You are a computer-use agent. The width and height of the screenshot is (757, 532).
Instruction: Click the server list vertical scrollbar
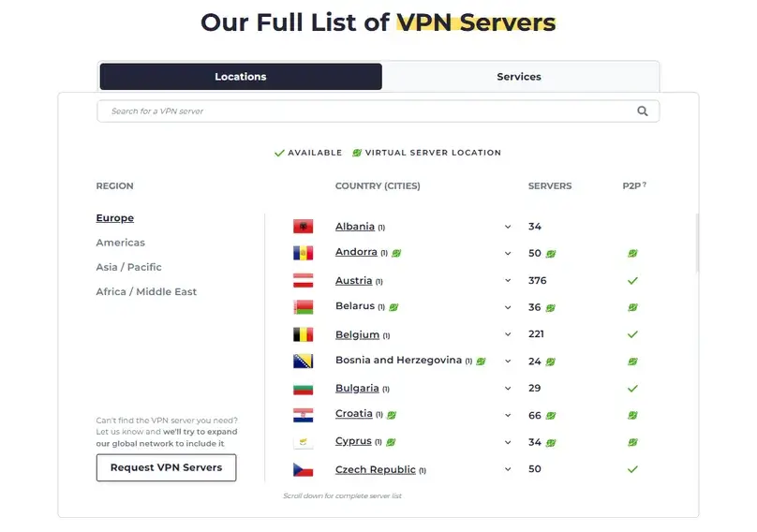pos(697,244)
